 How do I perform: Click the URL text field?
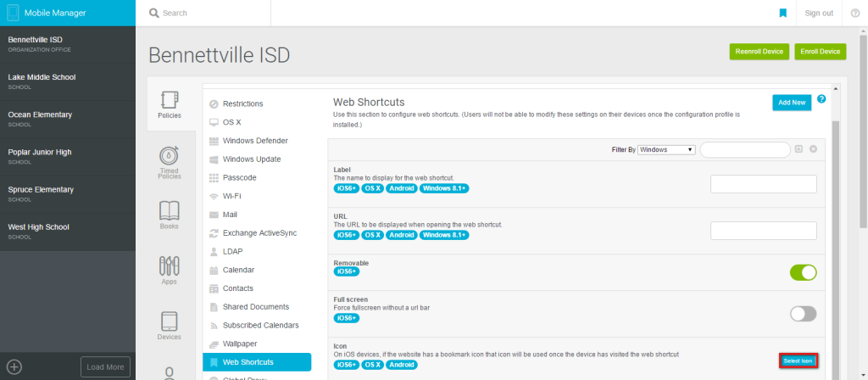click(x=764, y=231)
